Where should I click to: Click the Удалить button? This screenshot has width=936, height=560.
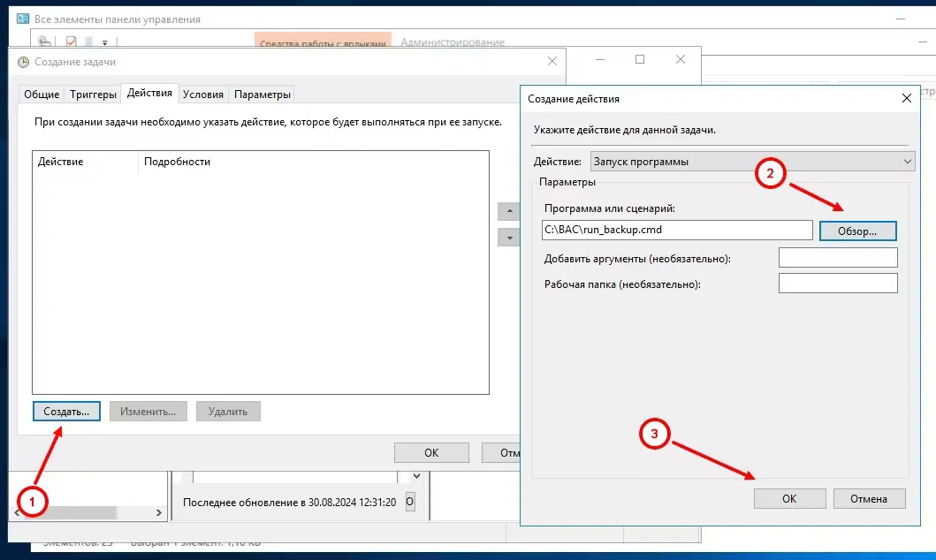228,412
